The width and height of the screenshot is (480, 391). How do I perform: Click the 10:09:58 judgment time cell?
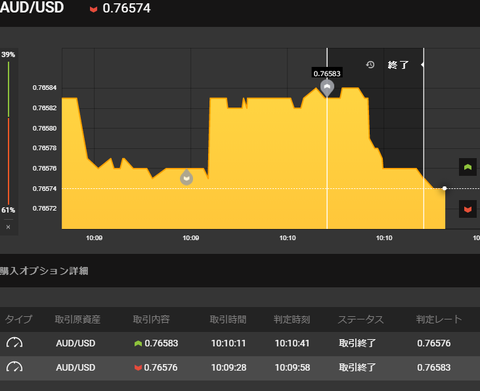(292, 368)
